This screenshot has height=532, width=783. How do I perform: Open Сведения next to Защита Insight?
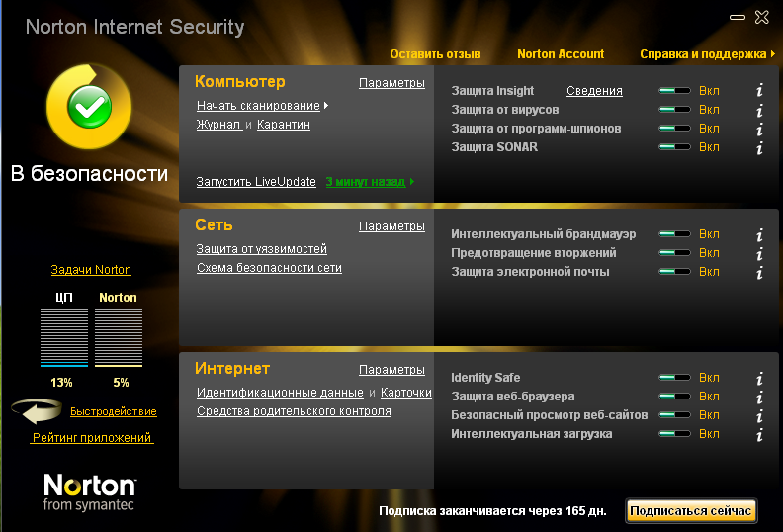pyautogui.click(x=594, y=91)
